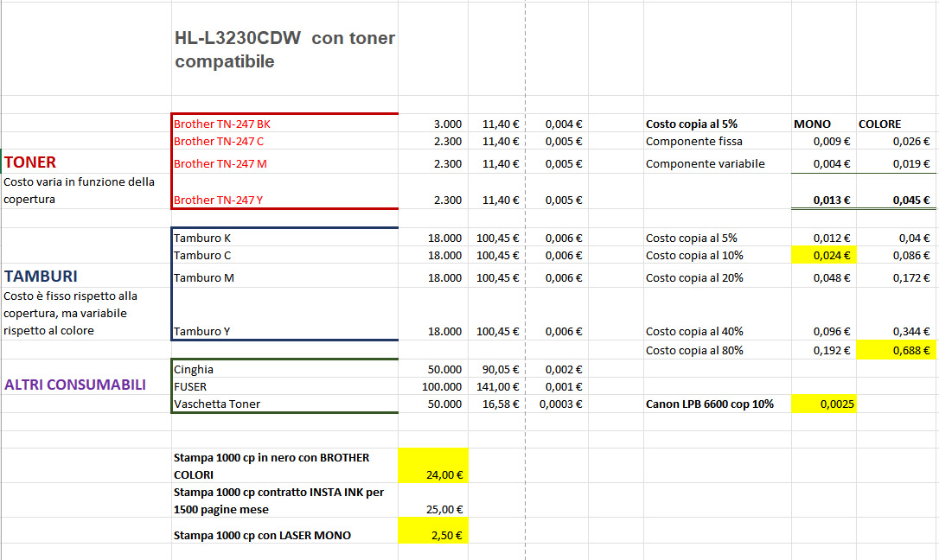Click the 18.000 yield in the Tamburo K row

pos(433,238)
